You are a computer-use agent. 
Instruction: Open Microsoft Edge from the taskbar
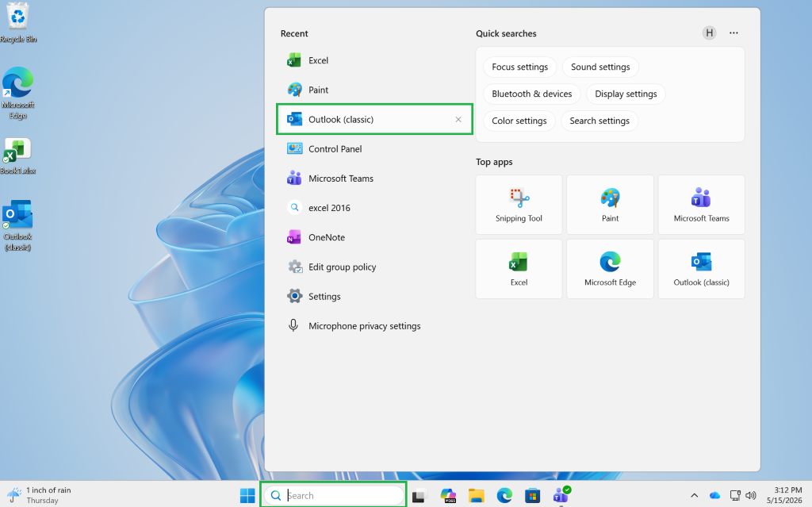point(504,496)
